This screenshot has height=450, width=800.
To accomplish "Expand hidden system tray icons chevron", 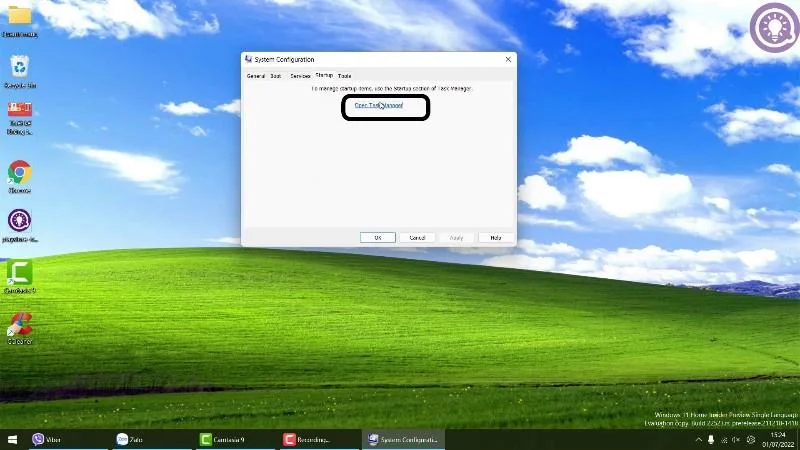I will coord(698,440).
